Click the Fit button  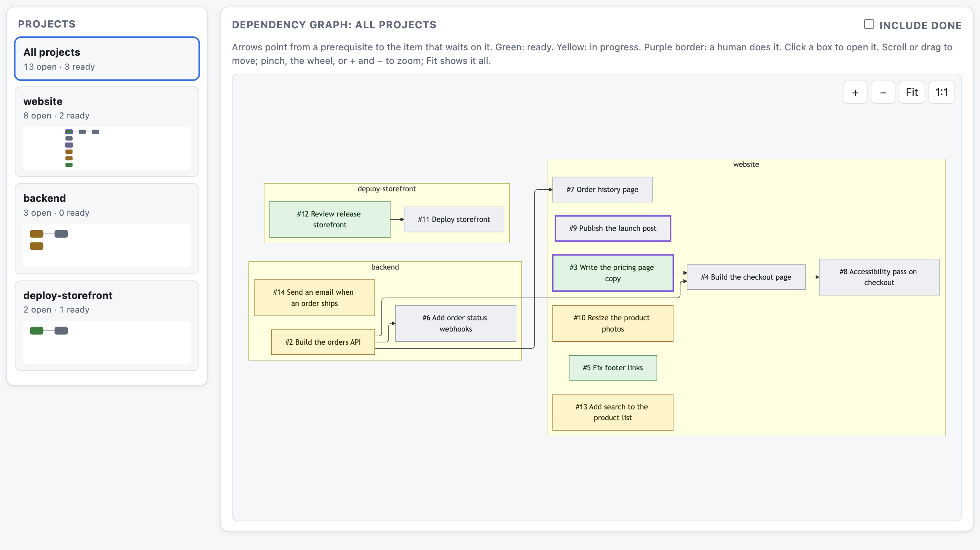pyautogui.click(x=912, y=93)
